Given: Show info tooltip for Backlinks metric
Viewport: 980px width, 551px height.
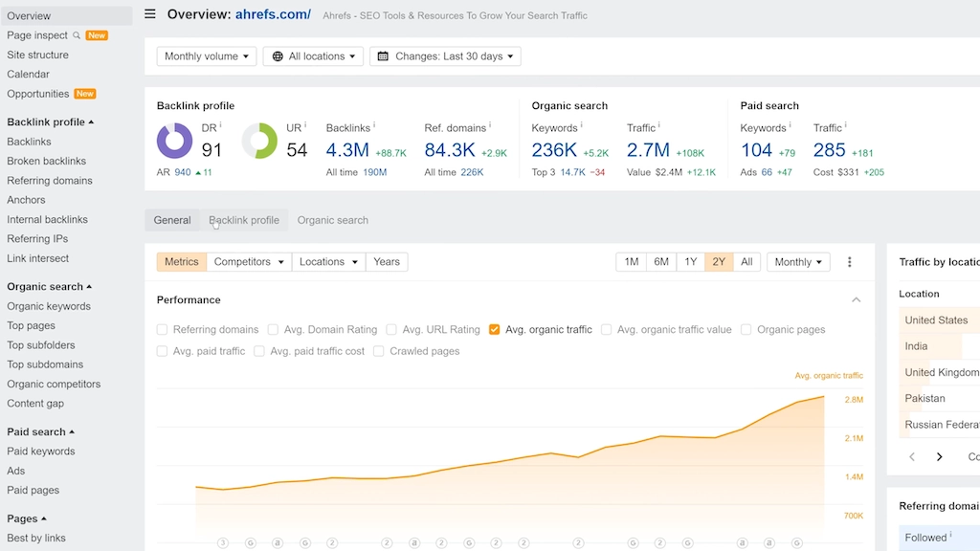Looking at the screenshot, I should pyautogui.click(x=374, y=125).
